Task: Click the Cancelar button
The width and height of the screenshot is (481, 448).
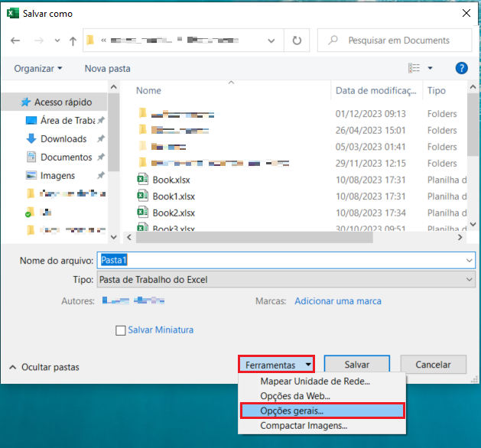Action: [433, 365]
